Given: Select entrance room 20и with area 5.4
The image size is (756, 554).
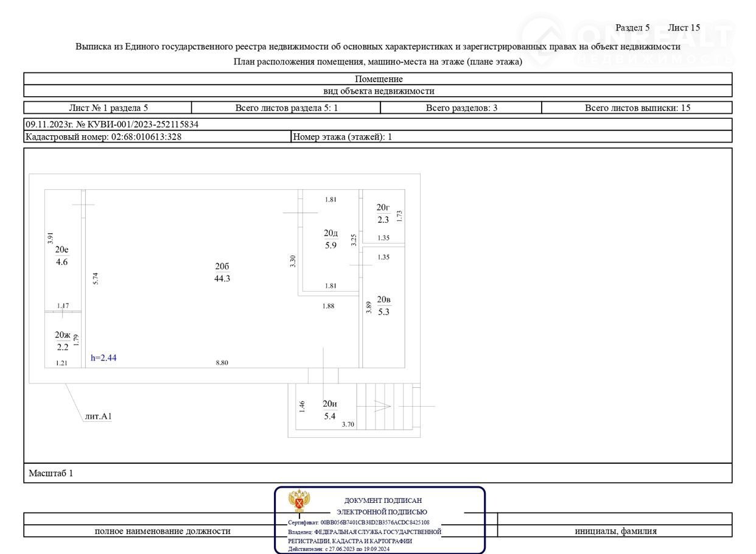Looking at the screenshot, I should pyautogui.click(x=329, y=410).
